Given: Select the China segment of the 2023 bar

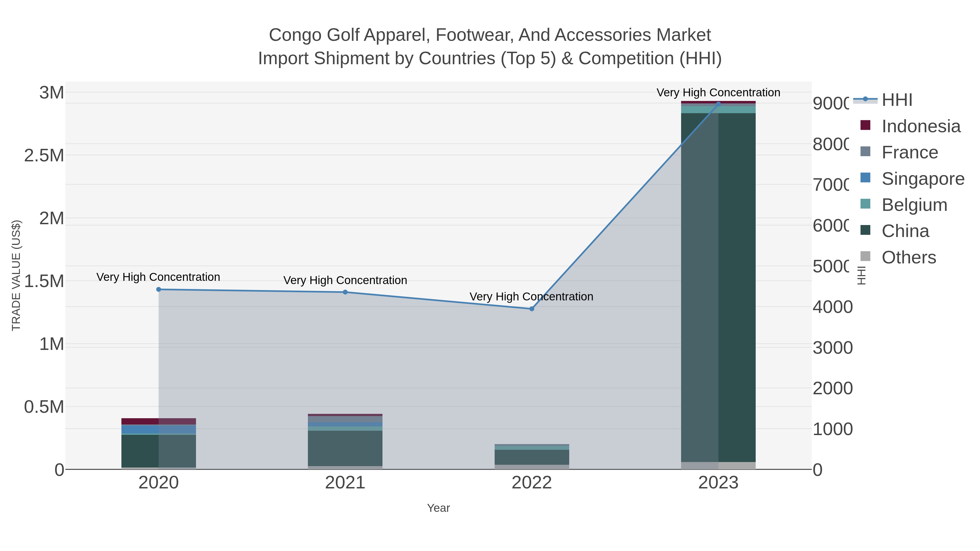Looking at the screenshot, I should click(x=718, y=288).
